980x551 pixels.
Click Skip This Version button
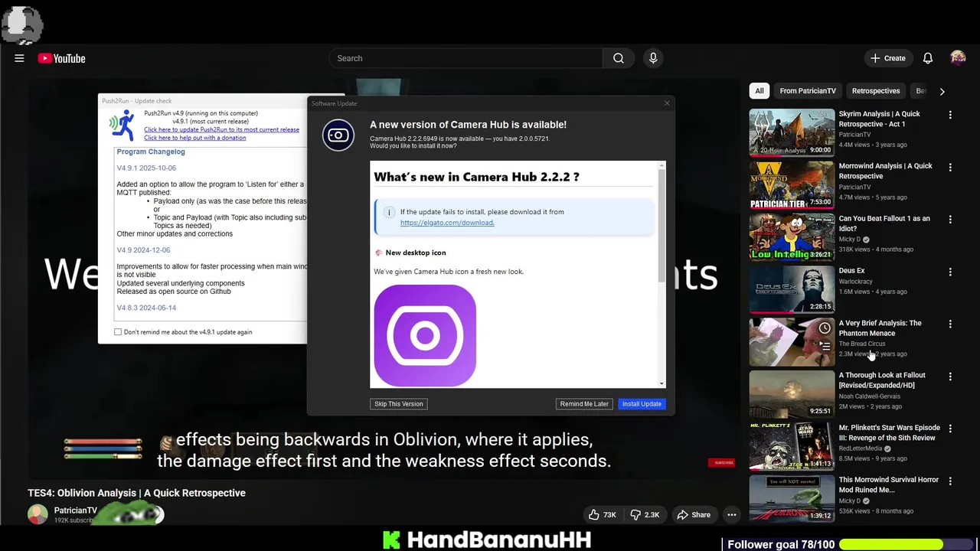[x=399, y=404]
